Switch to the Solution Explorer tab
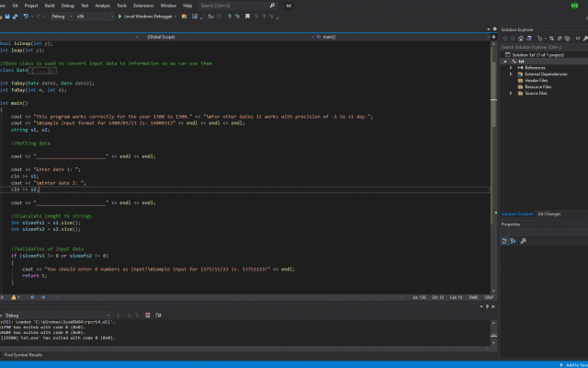Screen dimensions: 588x368 click(x=517, y=214)
